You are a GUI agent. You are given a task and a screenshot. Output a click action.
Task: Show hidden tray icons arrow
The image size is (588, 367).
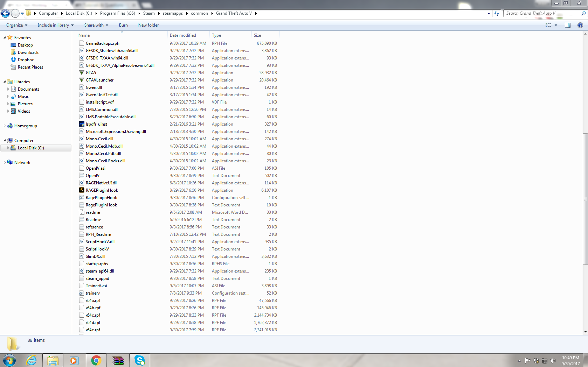click(519, 361)
